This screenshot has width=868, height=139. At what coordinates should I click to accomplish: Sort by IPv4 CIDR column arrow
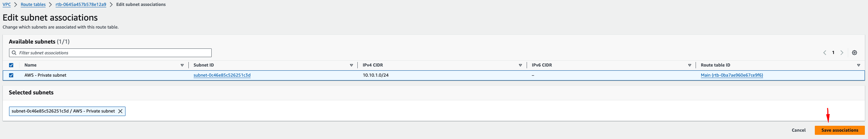520,65
